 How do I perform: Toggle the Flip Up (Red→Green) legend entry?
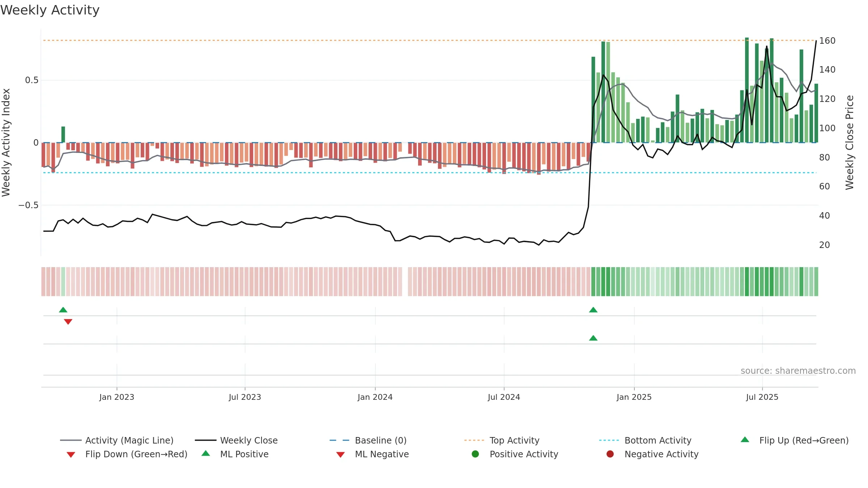coord(795,440)
